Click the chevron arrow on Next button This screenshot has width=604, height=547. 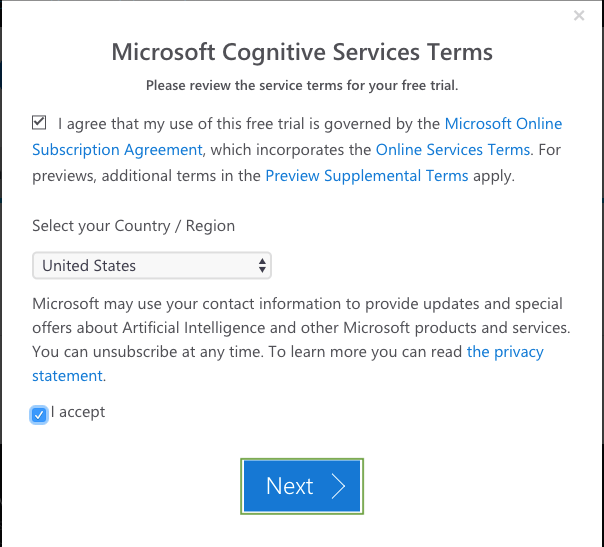pyautogui.click(x=339, y=486)
